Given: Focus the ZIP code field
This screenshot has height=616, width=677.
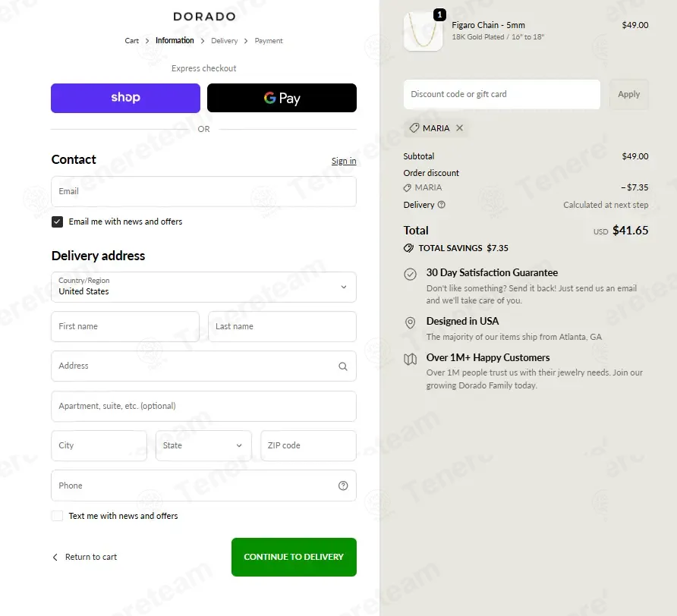Looking at the screenshot, I should coord(308,445).
